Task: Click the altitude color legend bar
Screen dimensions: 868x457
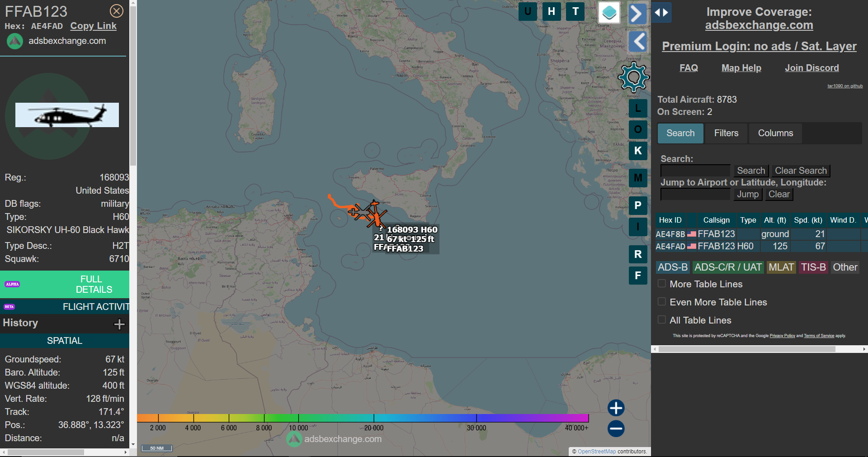Action: 363,418
